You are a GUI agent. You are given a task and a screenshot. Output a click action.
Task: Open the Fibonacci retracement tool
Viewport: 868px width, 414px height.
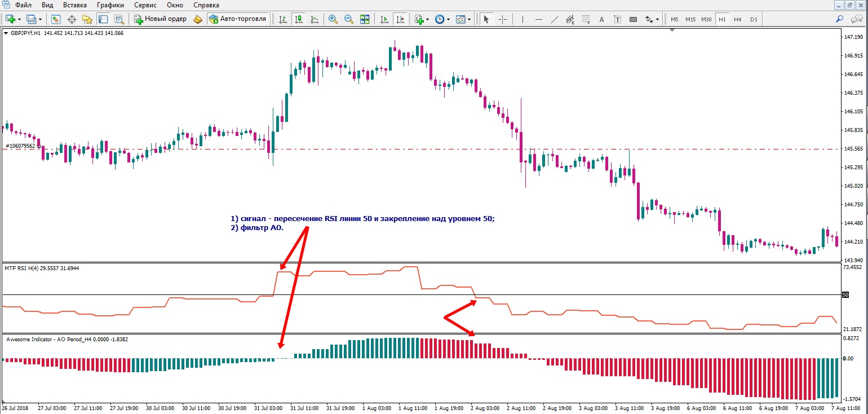pos(586,19)
